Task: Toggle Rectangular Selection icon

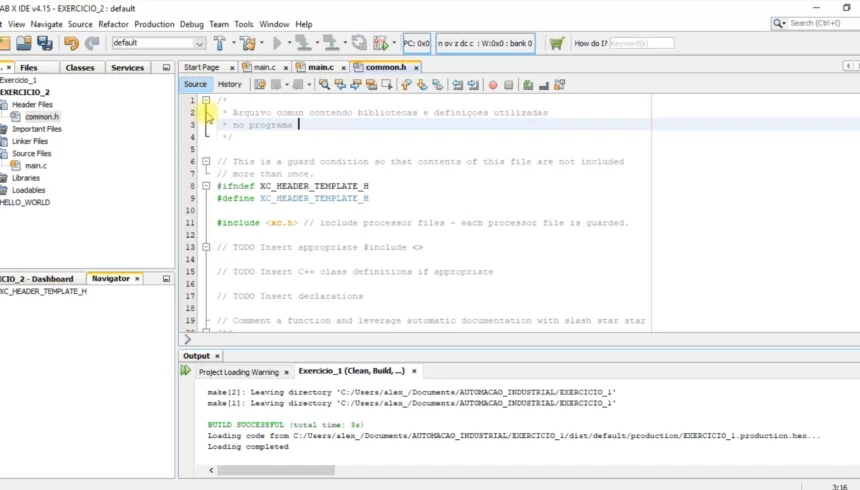Action: (387, 85)
